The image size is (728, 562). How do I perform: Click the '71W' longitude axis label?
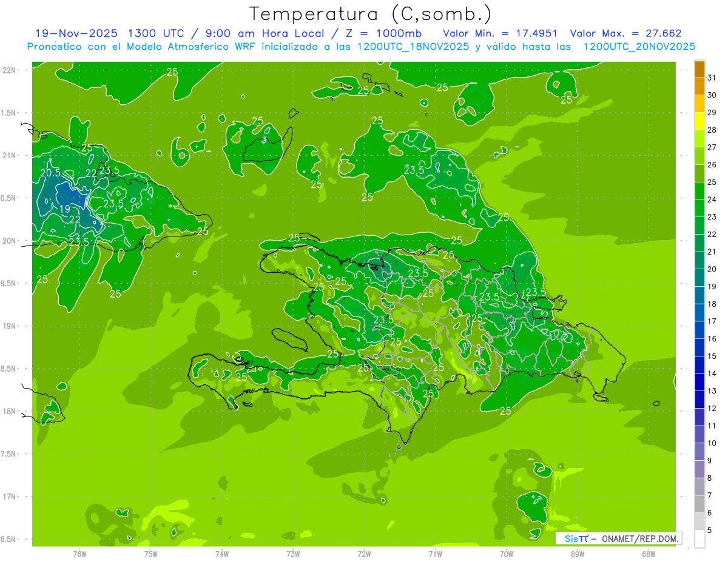(435, 554)
